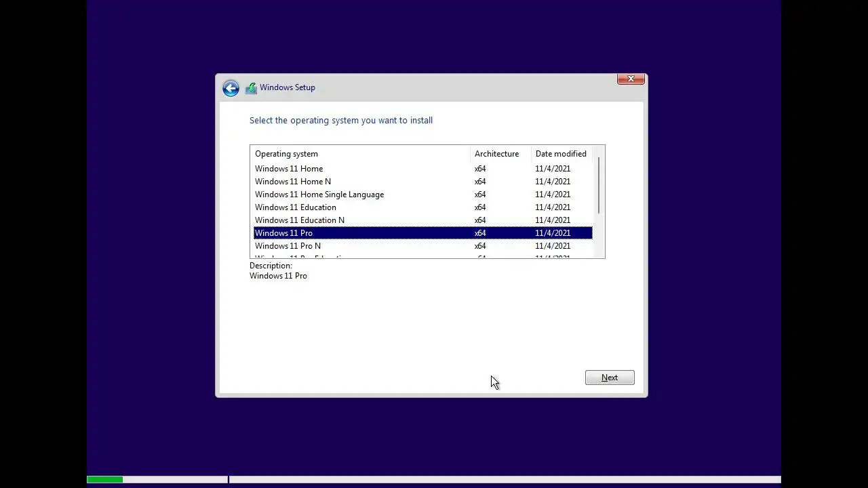Click the Date modified column header

561,154
